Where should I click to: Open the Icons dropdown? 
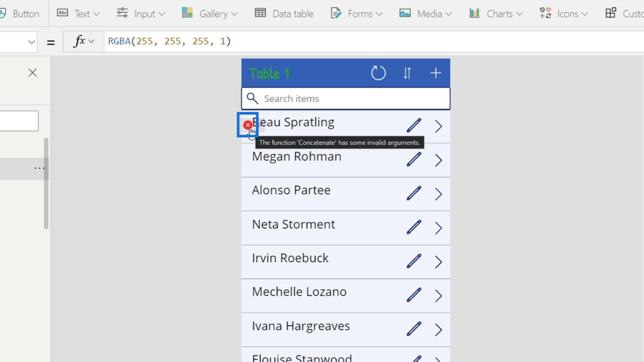[x=563, y=14]
